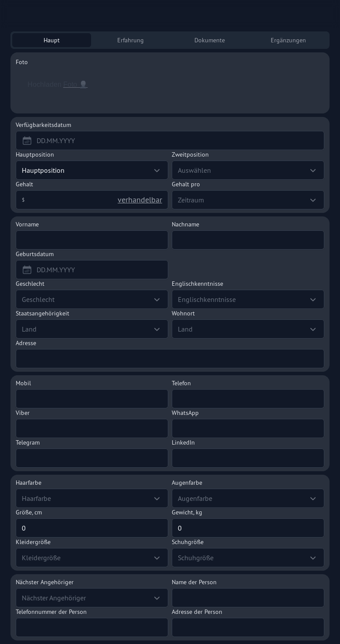The image size is (340, 644).
Task: Click into the WhatsApp input field
Action: click(248, 428)
